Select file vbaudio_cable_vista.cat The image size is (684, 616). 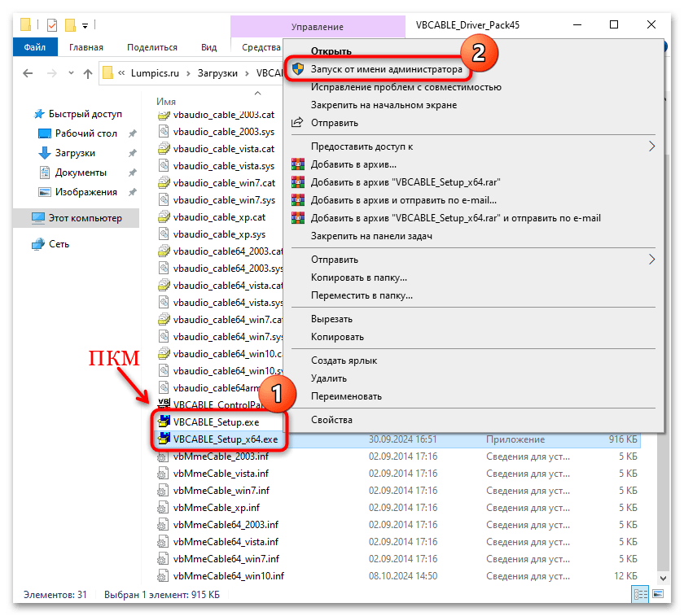[x=223, y=149]
